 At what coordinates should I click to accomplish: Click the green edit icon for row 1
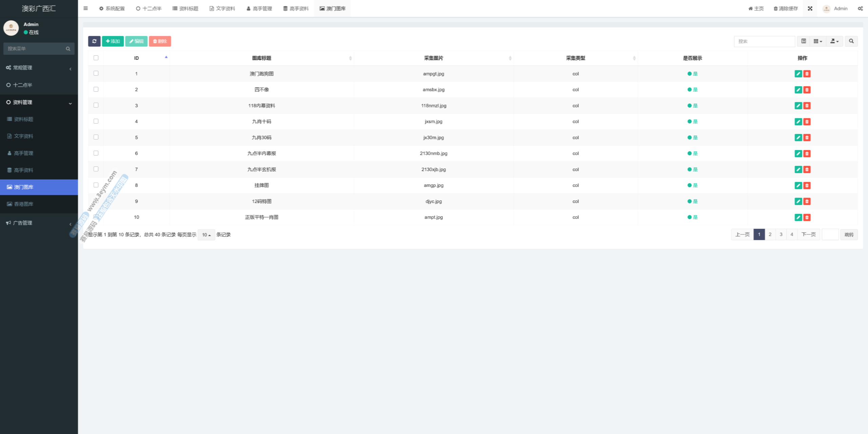798,74
